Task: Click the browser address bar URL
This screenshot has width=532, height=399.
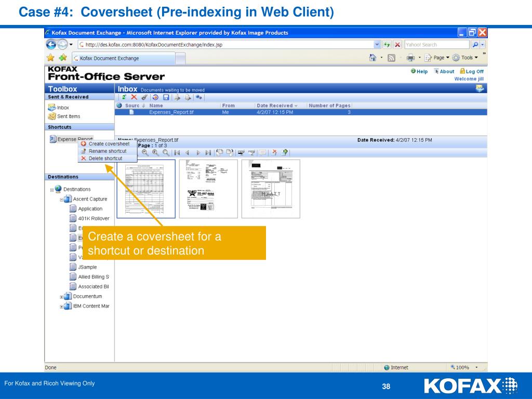Action: tap(227, 45)
